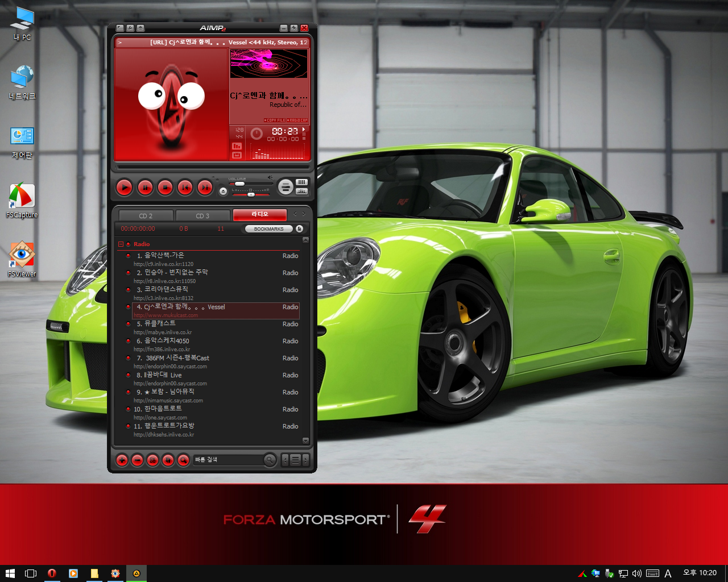The width and height of the screenshot is (728, 582).
Task: Click next playlist small arrow
Action: [x=306, y=460]
